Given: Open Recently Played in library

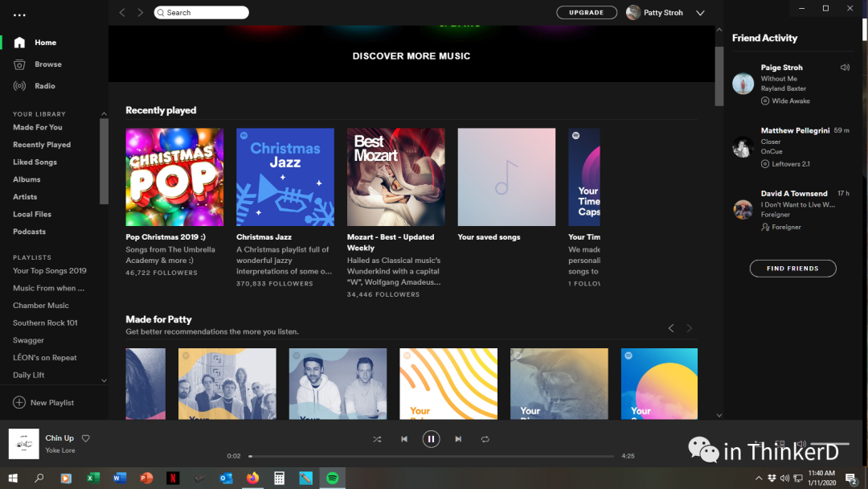Looking at the screenshot, I should [42, 145].
